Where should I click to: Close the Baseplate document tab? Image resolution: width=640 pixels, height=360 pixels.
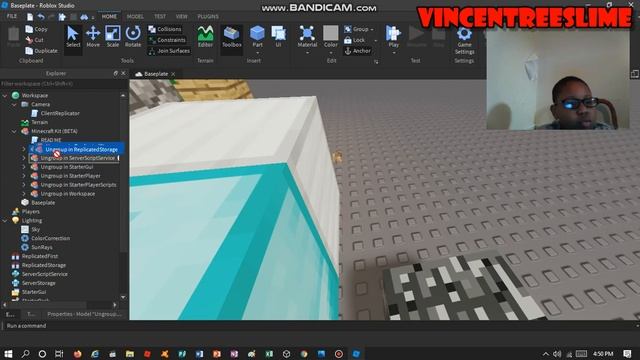point(173,74)
